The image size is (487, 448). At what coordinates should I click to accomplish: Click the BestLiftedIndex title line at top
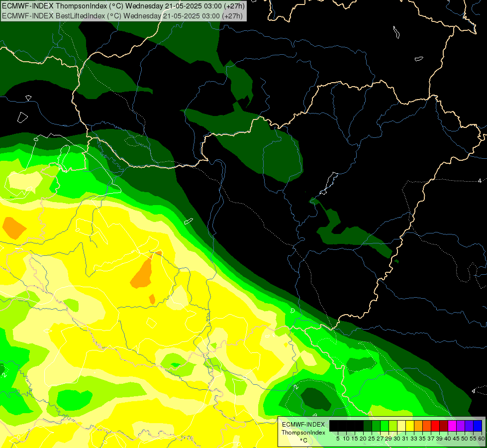coord(122,15)
